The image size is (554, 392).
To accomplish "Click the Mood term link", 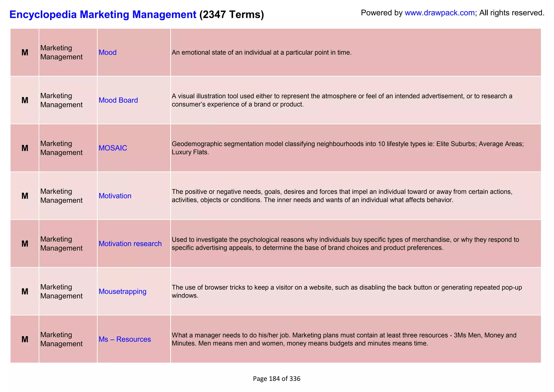I will (107, 52).
